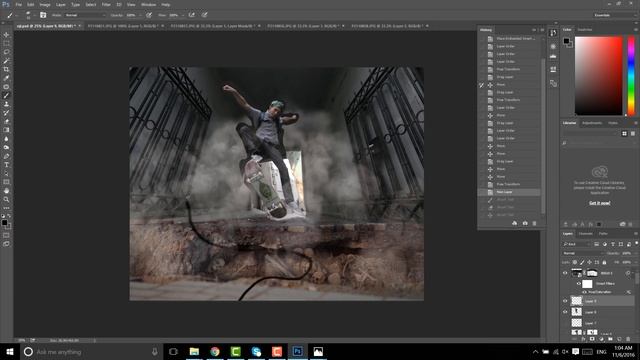Select the Pen tool
640x360 pixels.
(6, 156)
